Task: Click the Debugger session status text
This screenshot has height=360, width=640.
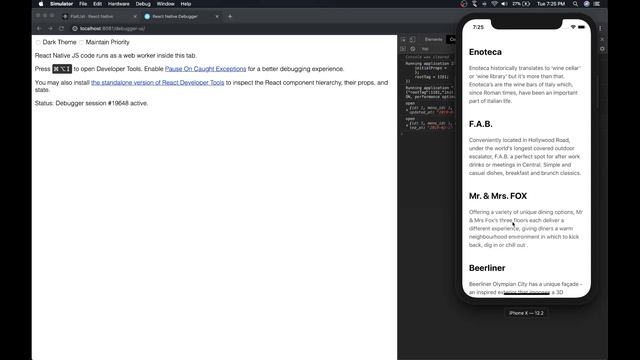Action: 91,103
